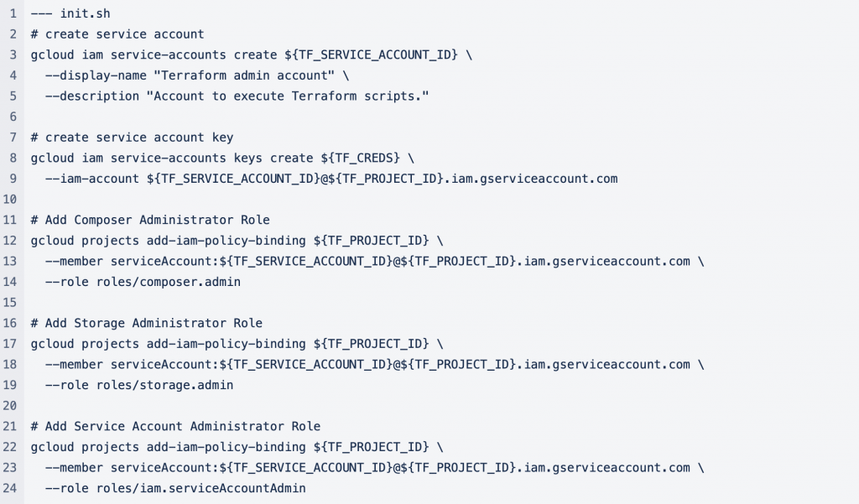This screenshot has width=859, height=504.
Task: Click the 'init.sh' filename on line 1
Action: click(85, 13)
